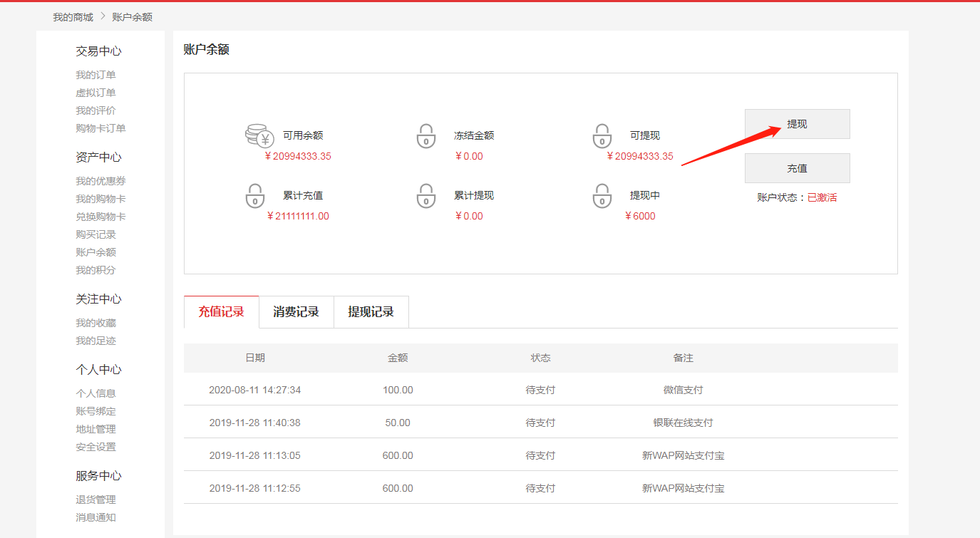Click the lock icon beside 累计充值
Screen dimensions: 980x538
(254, 196)
